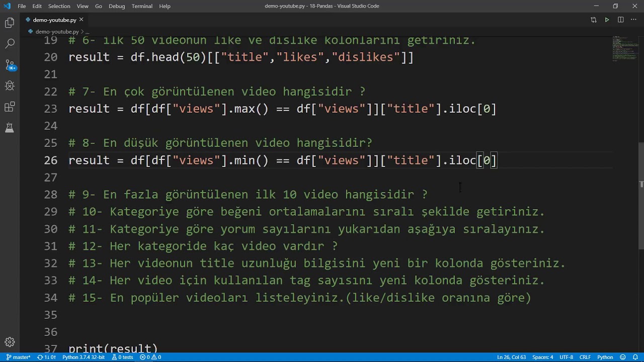The width and height of the screenshot is (644, 362).
Task: Open the File menu
Action: tap(22, 6)
